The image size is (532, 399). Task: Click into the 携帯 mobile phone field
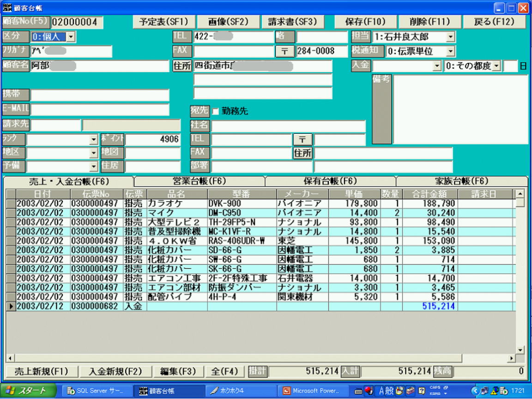tap(100, 95)
